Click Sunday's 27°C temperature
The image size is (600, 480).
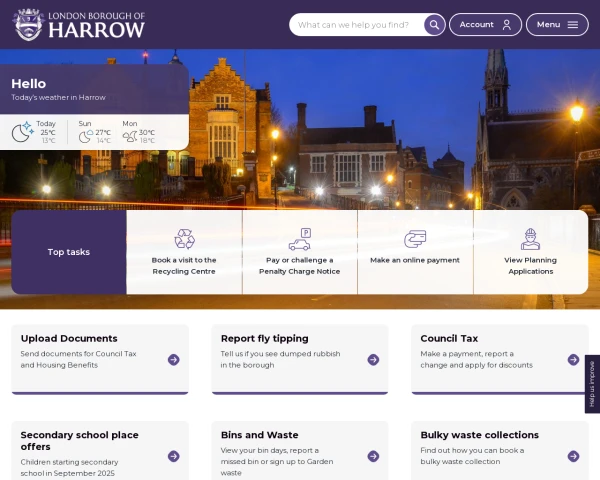(103, 132)
